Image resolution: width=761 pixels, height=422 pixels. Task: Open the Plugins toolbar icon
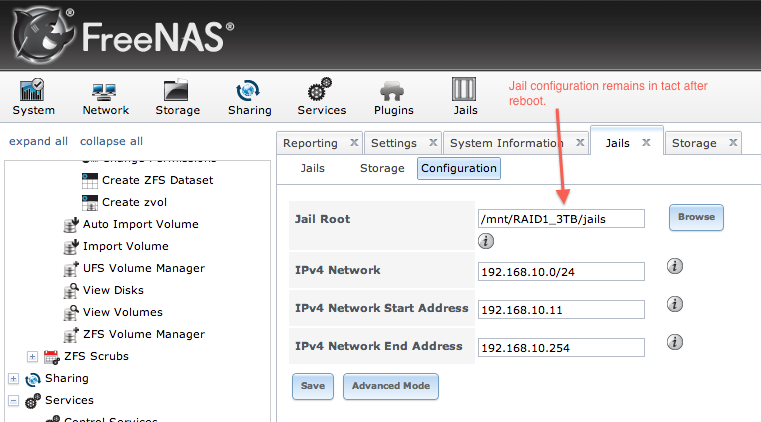click(392, 91)
